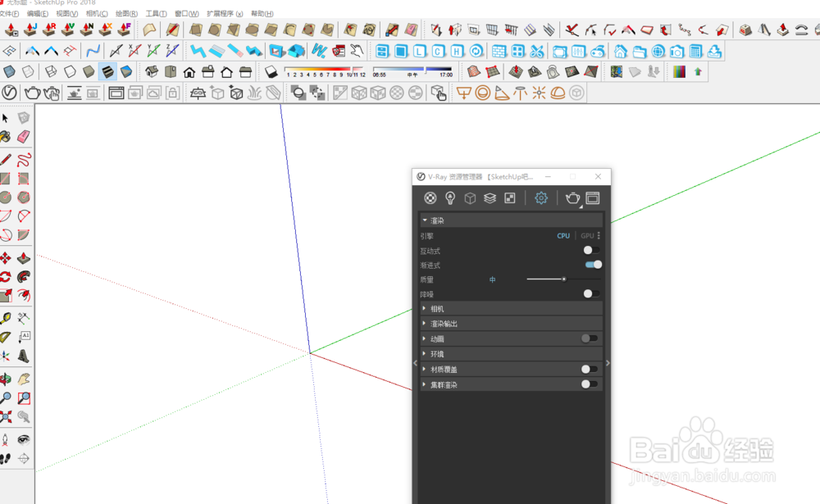This screenshot has width=820, height=504.
Task: Enable the 降噪 denoiser toggle
Action: click(592, 293)
